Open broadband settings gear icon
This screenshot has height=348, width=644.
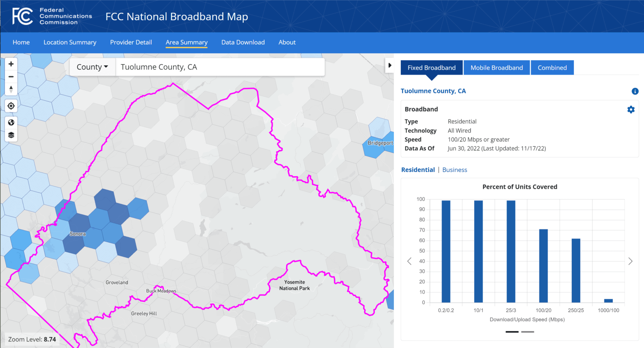coord(631,110)
